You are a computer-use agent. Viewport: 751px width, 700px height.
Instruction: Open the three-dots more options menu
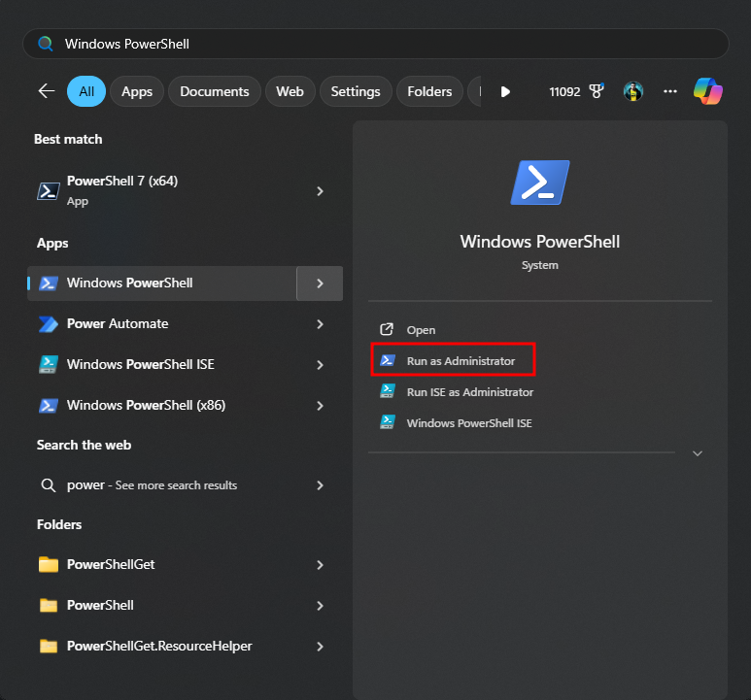point(670,91)
